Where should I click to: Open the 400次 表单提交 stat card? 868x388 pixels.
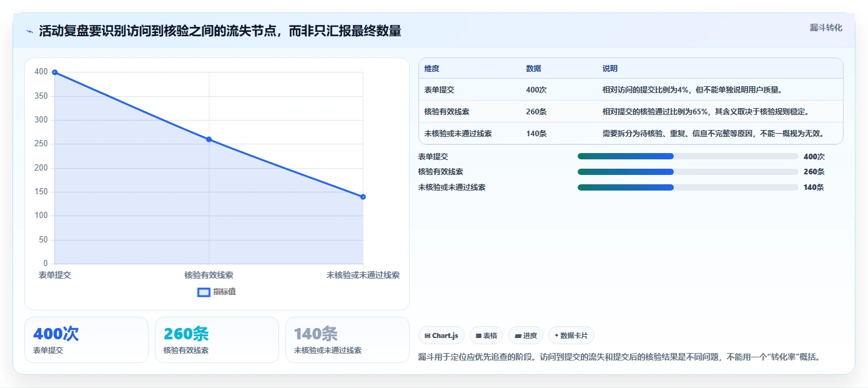(x=86, y=340)
